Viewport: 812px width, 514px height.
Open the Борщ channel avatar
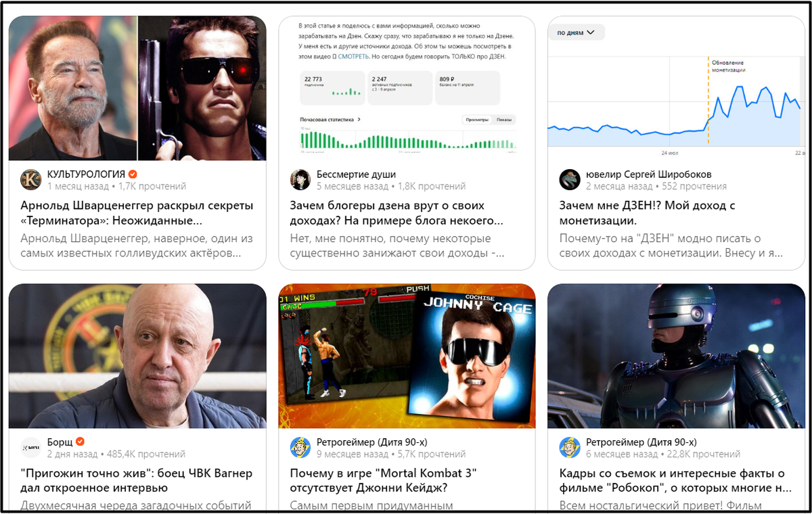pos(31,448)
